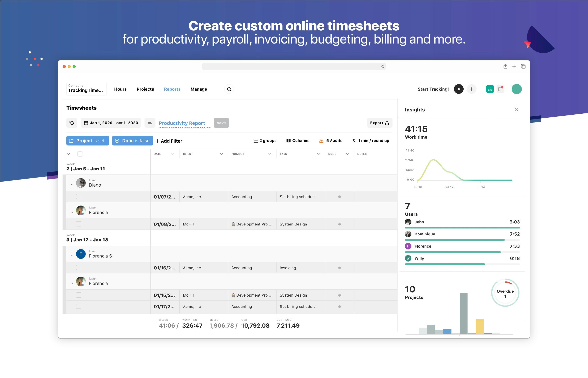Check the box for the 01/16 Invoicing entry

[x=79, y=268]
